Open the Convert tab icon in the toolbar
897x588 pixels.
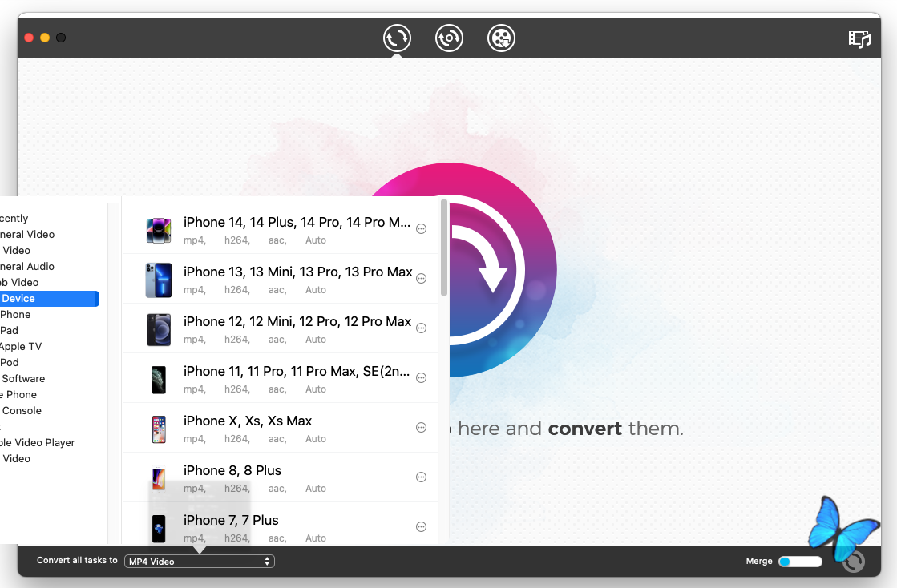(x=397, y=38)
